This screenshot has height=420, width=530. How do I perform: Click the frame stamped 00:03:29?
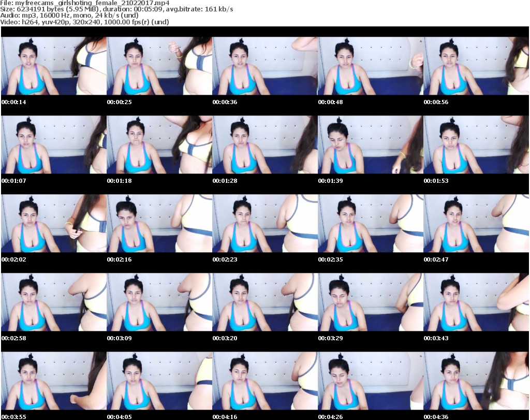pos(371,302)
